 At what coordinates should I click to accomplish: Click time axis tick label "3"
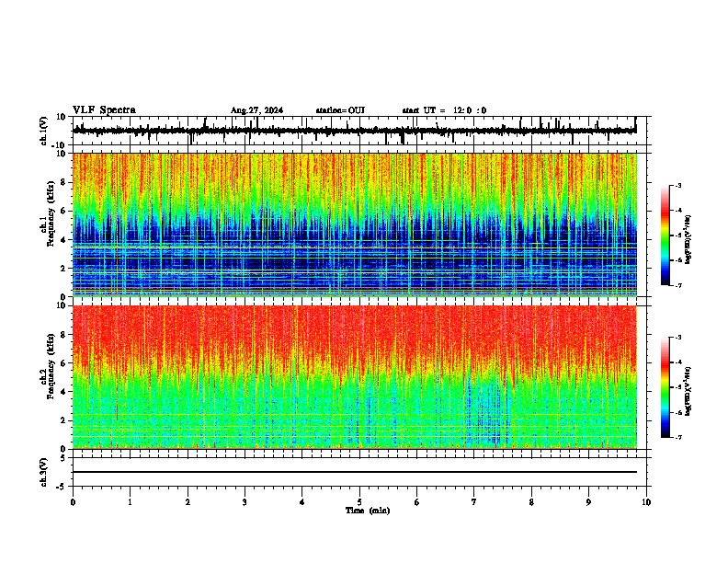(x=245, y=502)
